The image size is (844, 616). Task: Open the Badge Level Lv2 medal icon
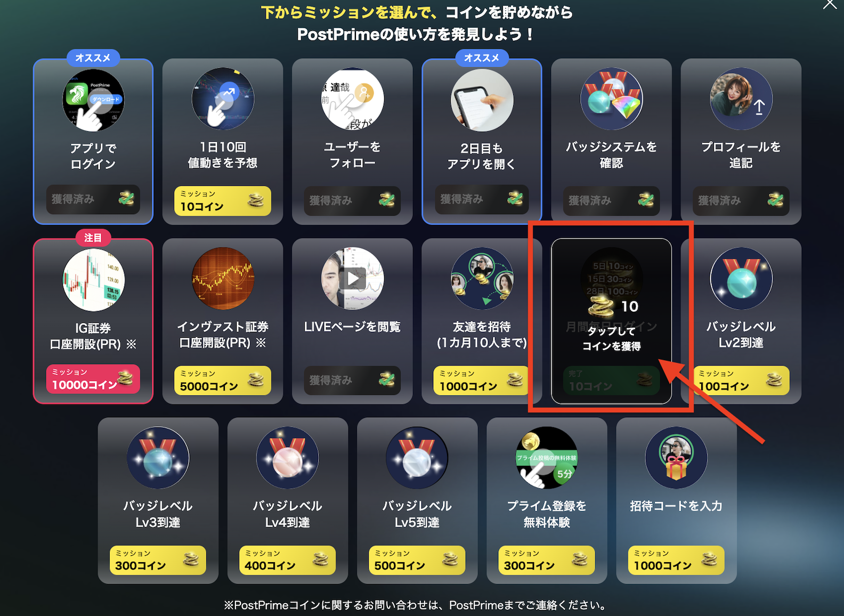tap(741, 279)
